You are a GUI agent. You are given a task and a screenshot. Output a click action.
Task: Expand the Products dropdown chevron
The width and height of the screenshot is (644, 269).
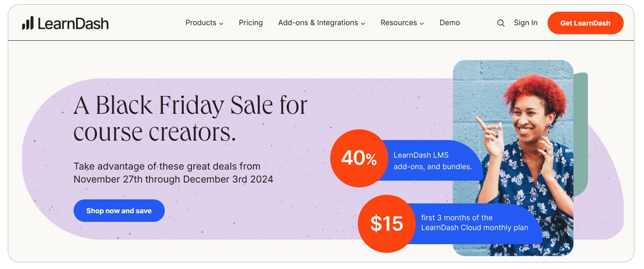222,24
